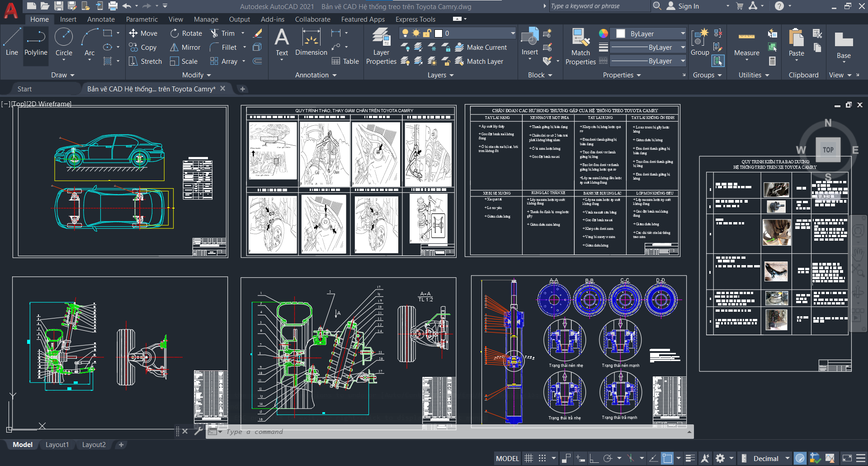Toggle Object Snap Tracking in status bar
This screenshot has height=466, width=868.
(653, 458)
